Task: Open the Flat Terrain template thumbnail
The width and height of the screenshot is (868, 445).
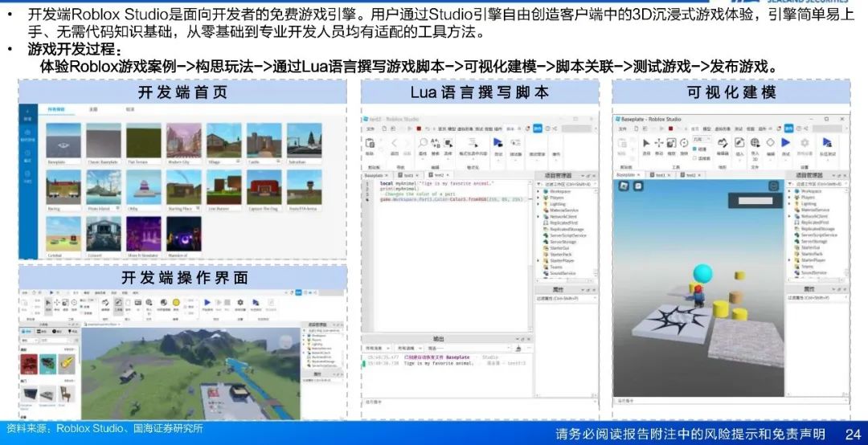Action: [143, 141]
